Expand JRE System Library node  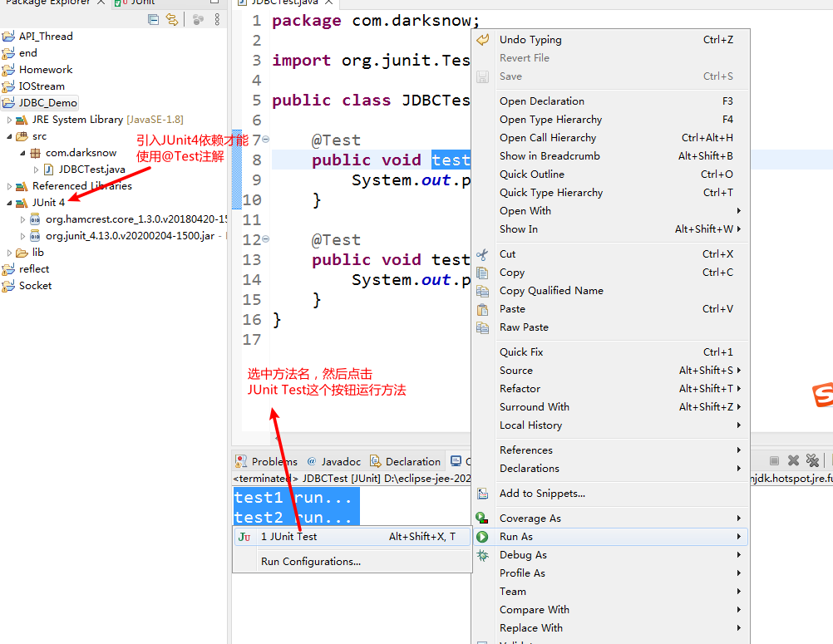tap(9, 120)
